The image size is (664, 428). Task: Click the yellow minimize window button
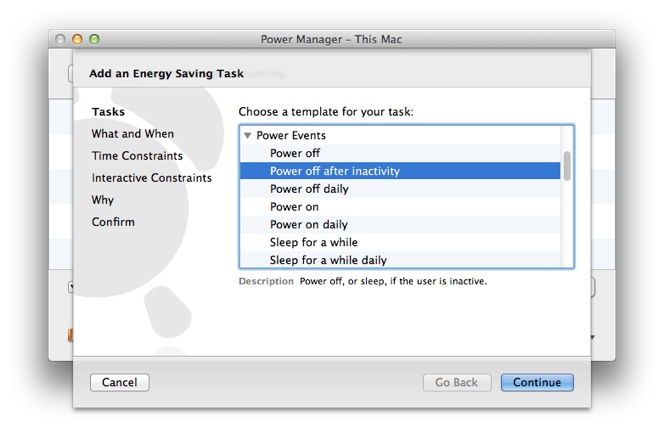point(77,39)
